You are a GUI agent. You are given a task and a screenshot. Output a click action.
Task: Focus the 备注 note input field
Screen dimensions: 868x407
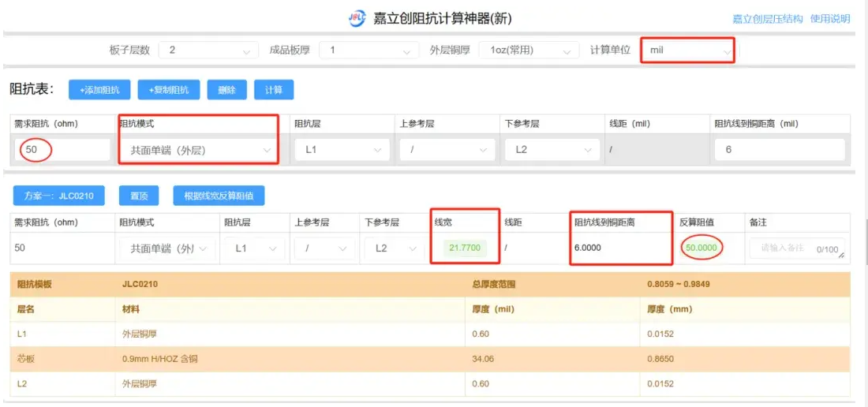(x=798, y=248)
